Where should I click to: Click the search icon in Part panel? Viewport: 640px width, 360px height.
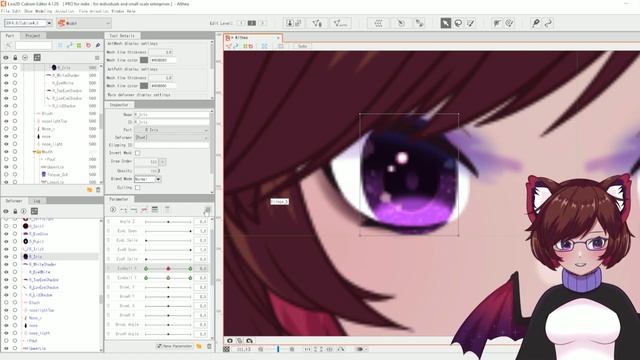point(8,45)
